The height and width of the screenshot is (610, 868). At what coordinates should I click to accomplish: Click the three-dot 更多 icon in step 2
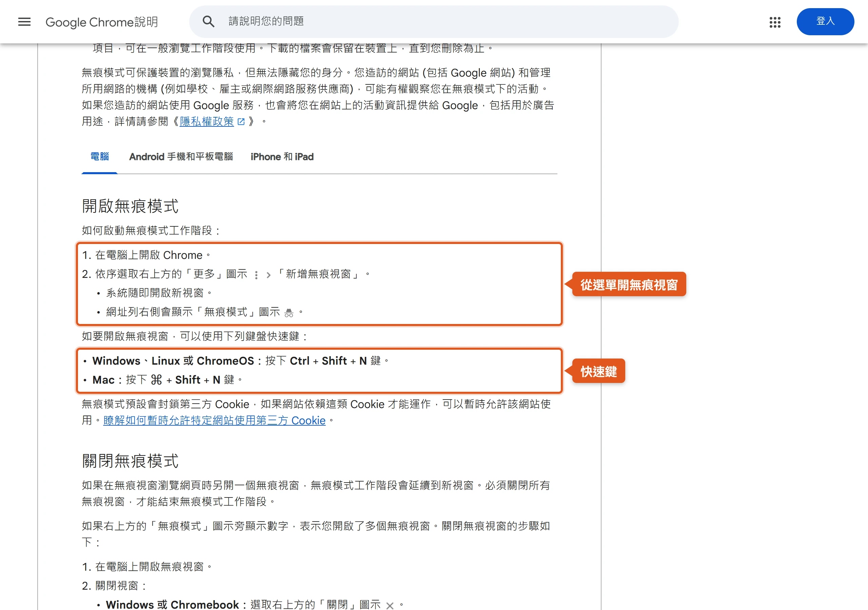click(x=256, y=275)
